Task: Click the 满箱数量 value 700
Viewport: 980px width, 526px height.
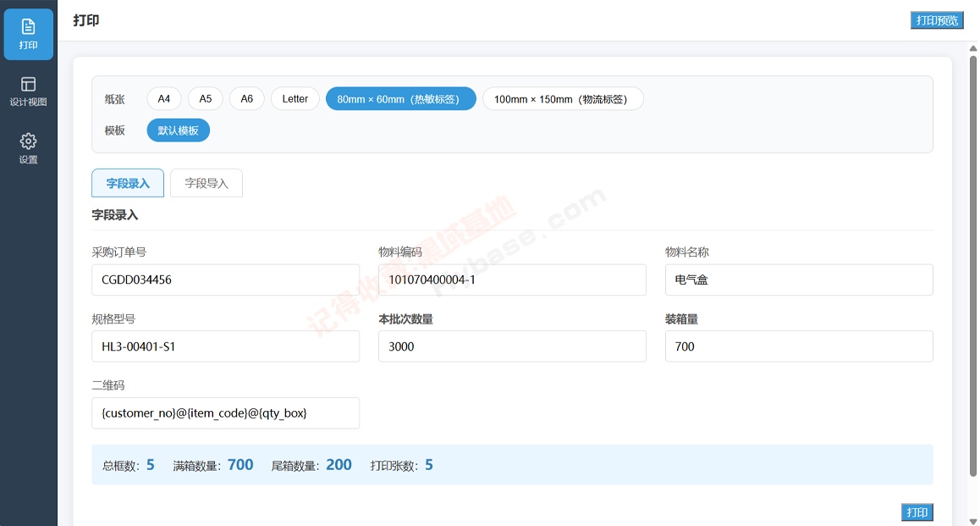Action: (x=240, y=465)
